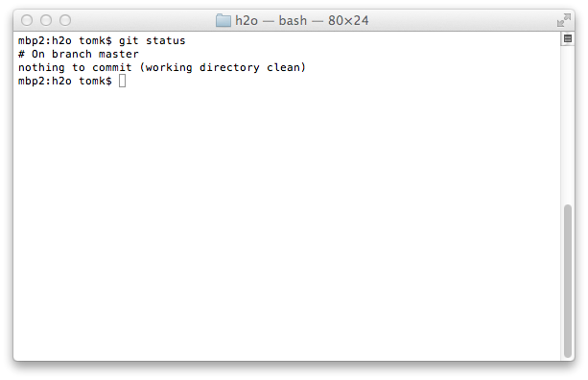Click the h2o folder proxy icon in title bar

223,20
